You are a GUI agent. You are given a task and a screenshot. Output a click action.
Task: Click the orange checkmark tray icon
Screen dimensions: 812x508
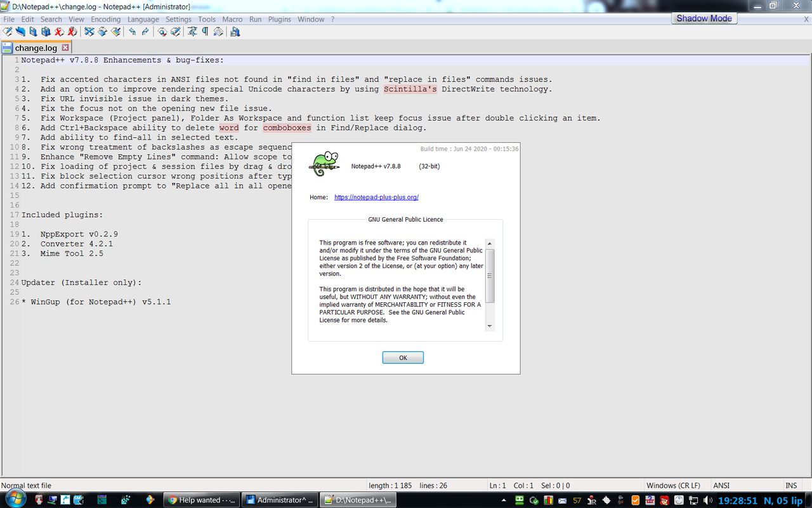[636, 500]
